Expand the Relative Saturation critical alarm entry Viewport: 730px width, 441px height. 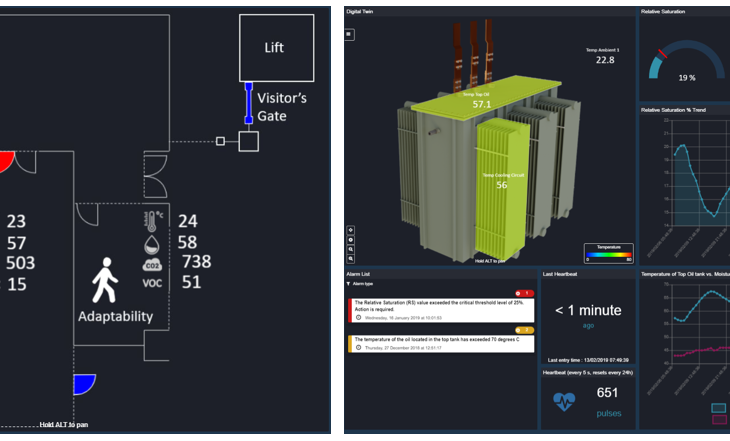pyautogui.click(x=440, y=307)
